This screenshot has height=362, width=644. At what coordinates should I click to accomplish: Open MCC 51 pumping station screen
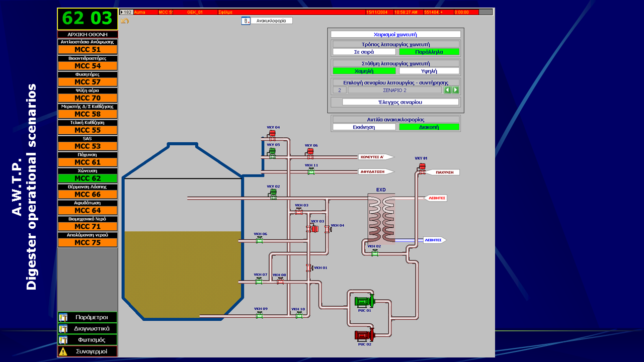[x=88, y=50]
